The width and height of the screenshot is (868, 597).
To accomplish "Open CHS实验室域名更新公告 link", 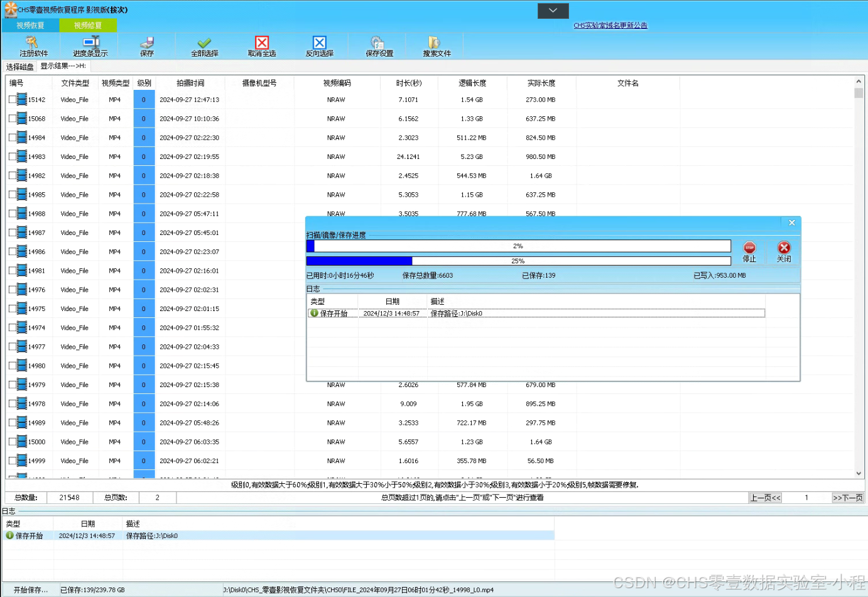I will pos(610,25).
